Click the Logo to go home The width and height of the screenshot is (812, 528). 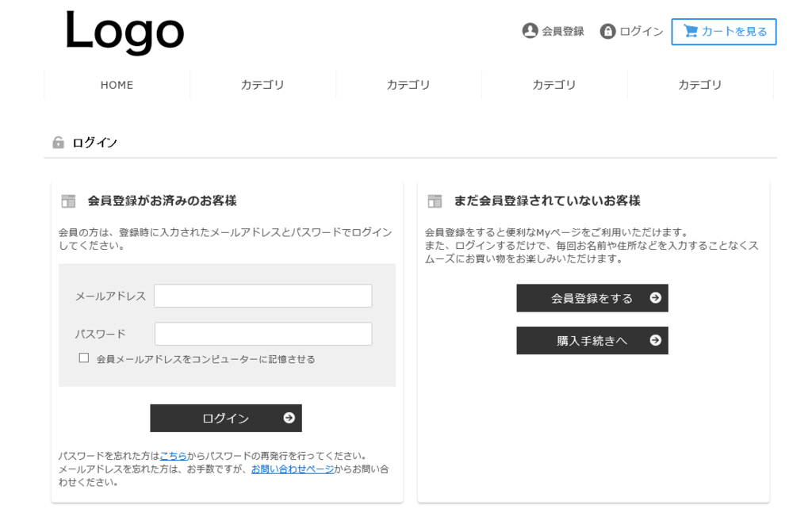pos(124,32)
